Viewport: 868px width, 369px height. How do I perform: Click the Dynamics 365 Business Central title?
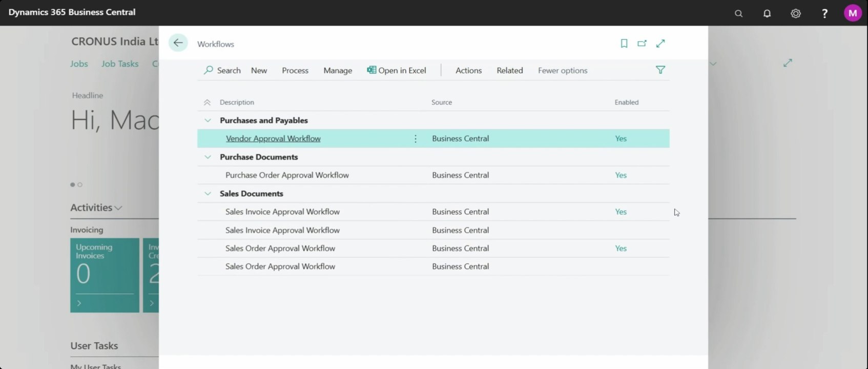(72, 12)
